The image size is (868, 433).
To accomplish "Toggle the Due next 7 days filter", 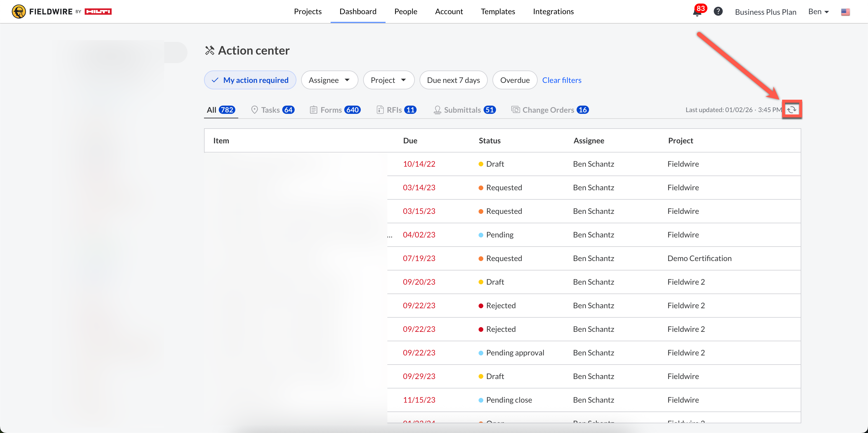I will 453,80.
